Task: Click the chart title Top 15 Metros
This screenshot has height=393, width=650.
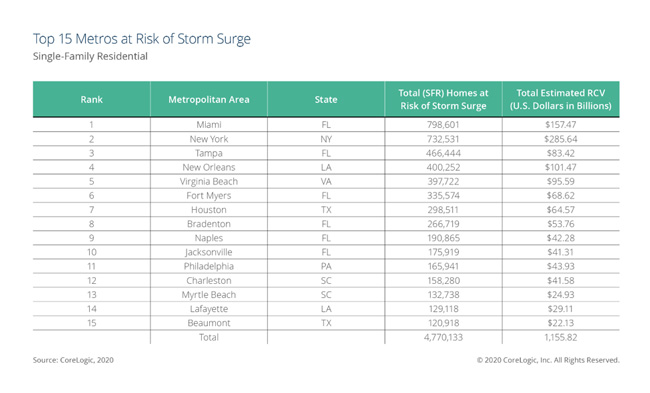Action: pyautogui.click(x=142, y=39)
